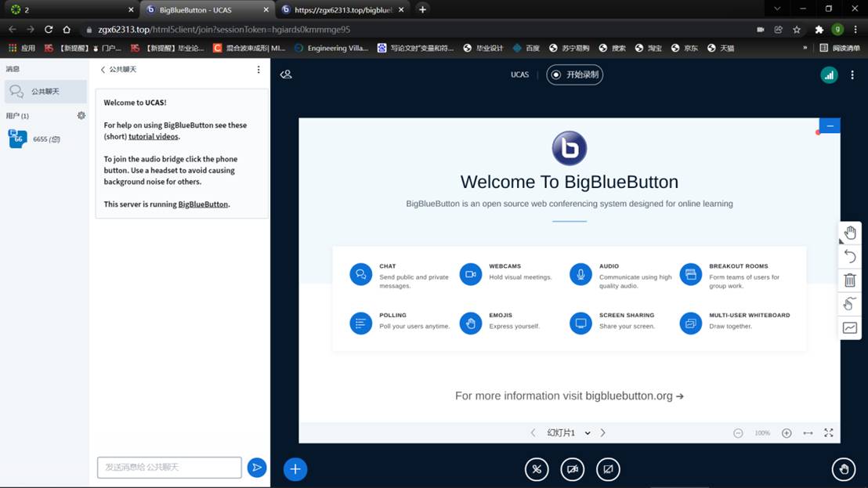Select the pan hand whiteboard tool

pos(850,233)
